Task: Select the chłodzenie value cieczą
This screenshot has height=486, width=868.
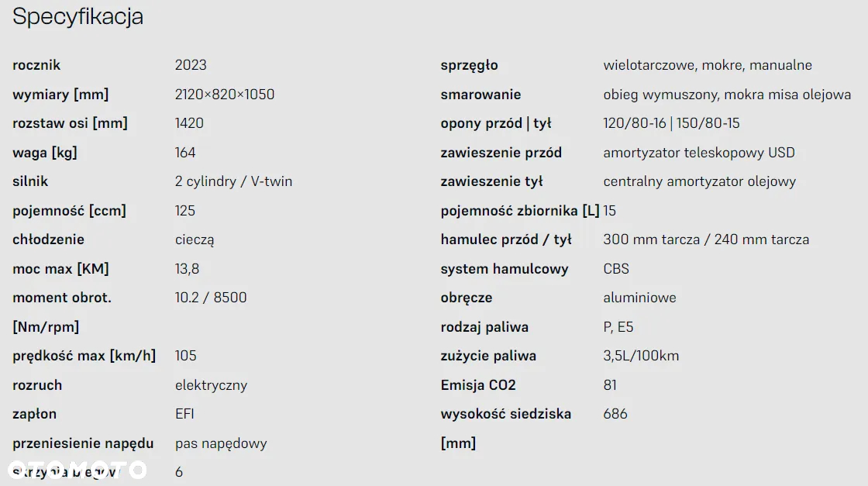Action: click(195, 240)
